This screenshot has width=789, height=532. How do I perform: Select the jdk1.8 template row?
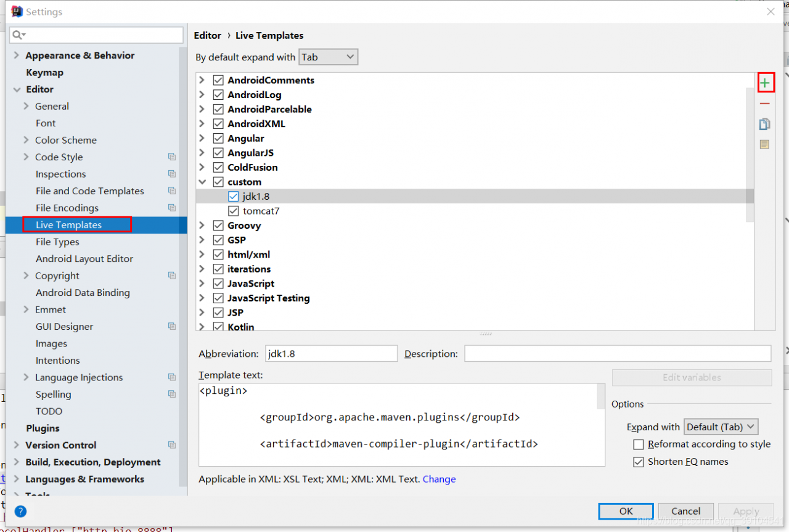pos(475,197)
